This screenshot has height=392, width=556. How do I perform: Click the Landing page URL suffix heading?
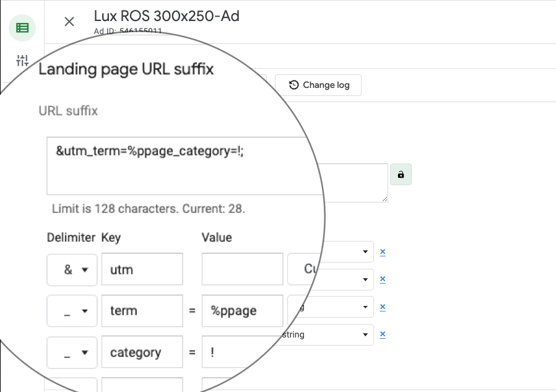coord(126,69)
